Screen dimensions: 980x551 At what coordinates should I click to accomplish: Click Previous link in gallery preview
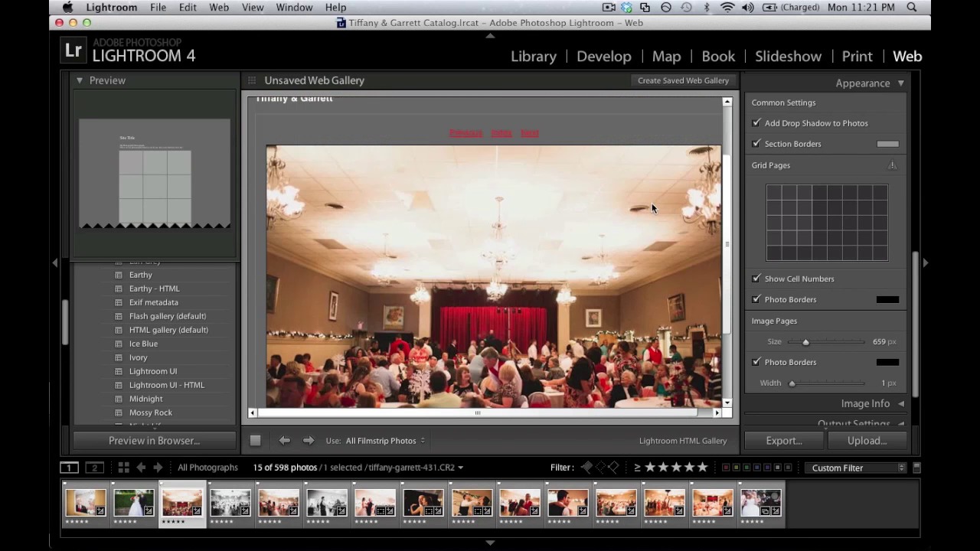tap(465, 133)
